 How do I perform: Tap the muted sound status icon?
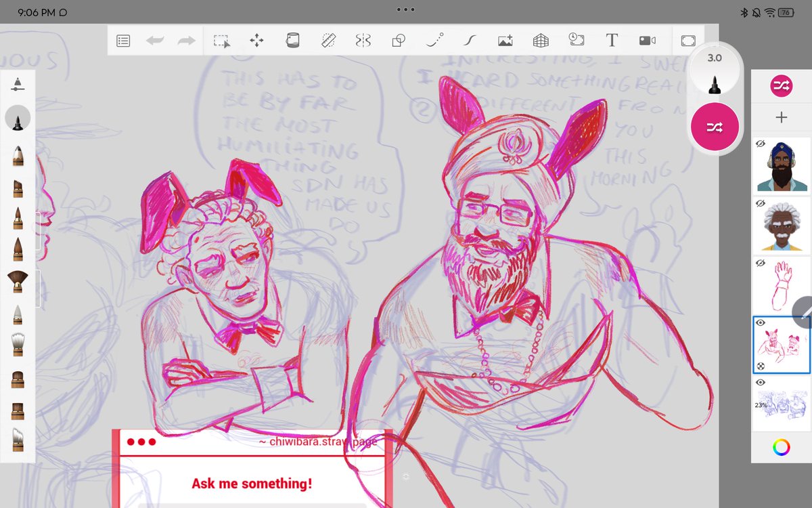[757, 12]
